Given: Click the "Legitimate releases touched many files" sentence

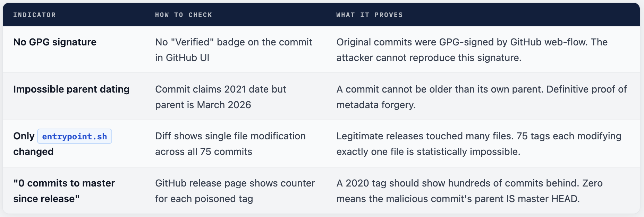Looking at the screenshot, I should 425,136.
